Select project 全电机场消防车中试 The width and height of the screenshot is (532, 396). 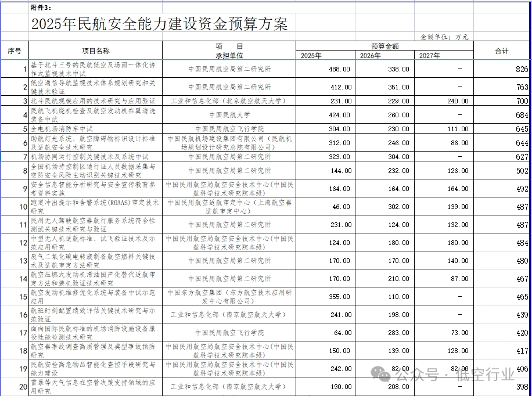coord(96,128)
